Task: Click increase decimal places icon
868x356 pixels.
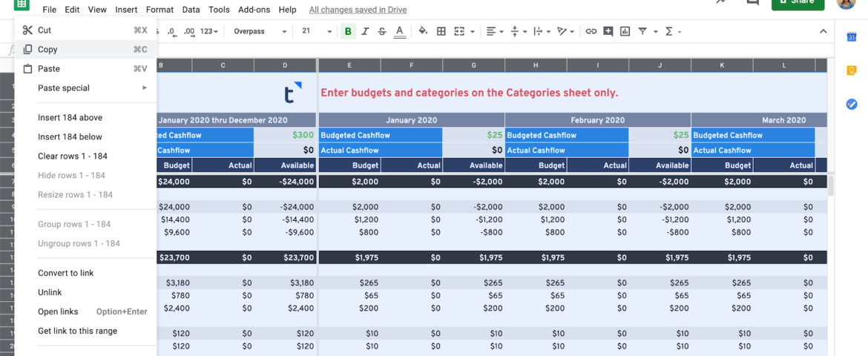Action: (189, 32)
